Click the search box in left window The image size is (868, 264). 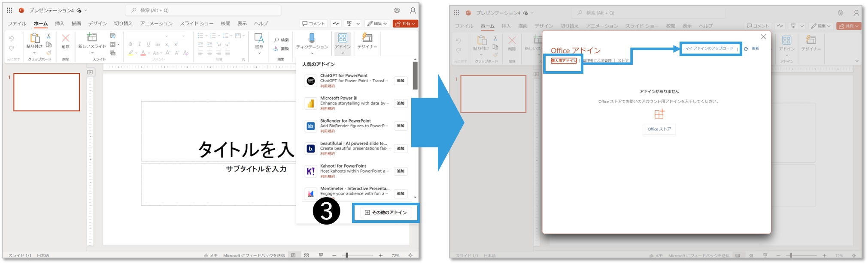pyautogui.click(x=203, y=10)
